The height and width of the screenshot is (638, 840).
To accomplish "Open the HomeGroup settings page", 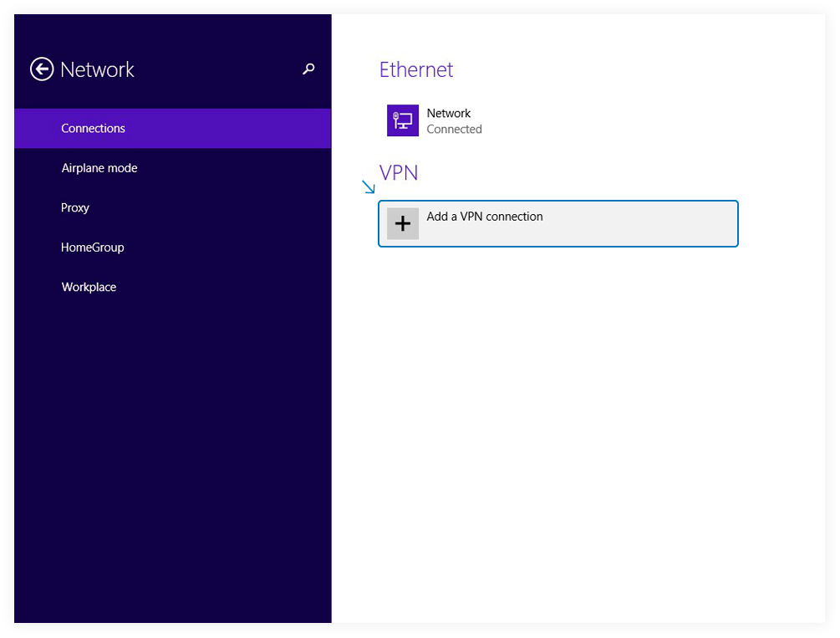I will click(172, 248).
